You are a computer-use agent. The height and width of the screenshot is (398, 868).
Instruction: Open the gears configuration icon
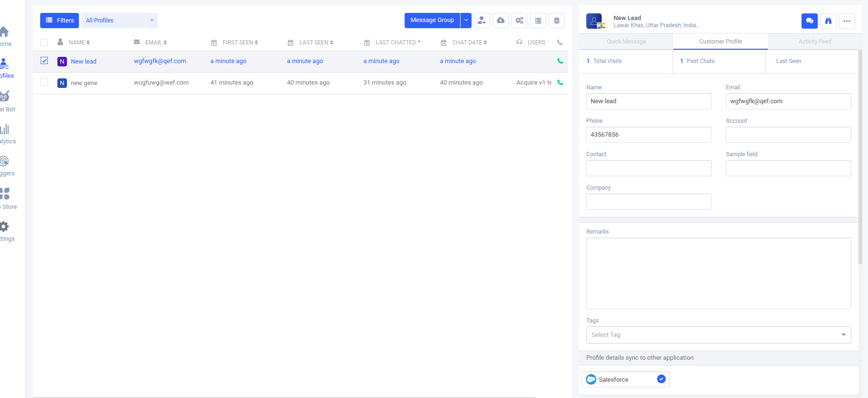point(519,21)
